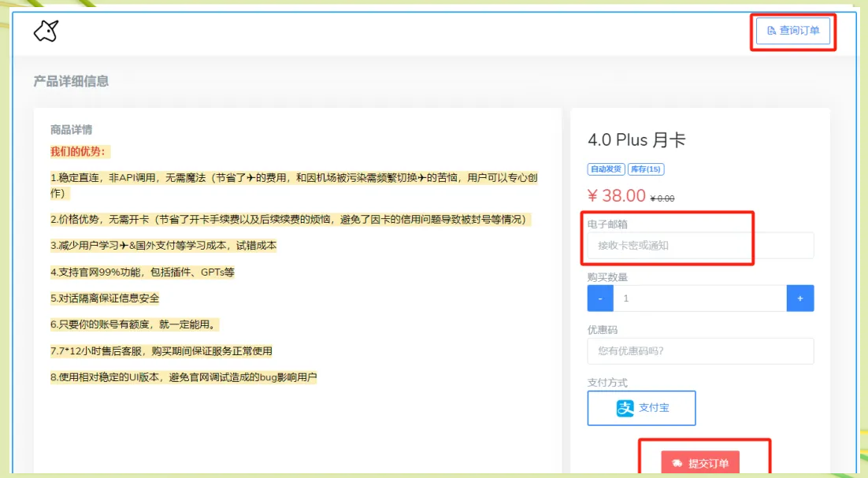Viewport: 868px width, 478px height.
Task: Click the unicorn logo icon
Action: pyautogui.click(x=46, y=31)
